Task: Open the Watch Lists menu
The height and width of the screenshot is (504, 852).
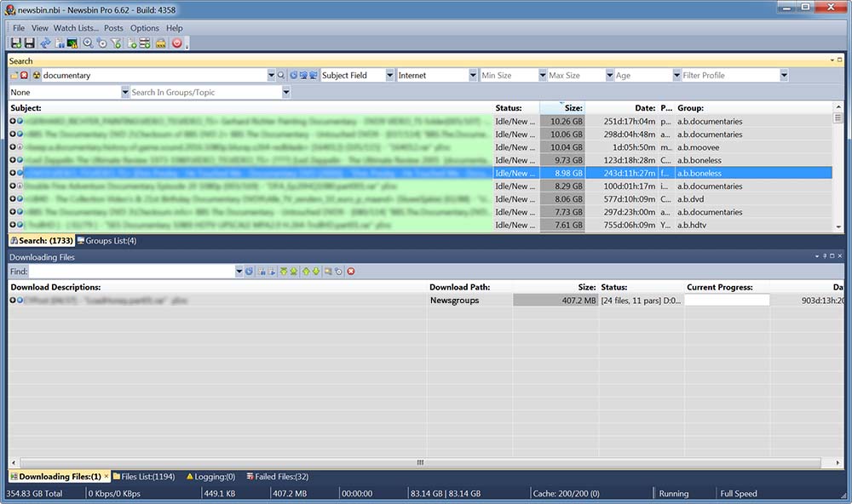Action: click(x=76, y=28)
